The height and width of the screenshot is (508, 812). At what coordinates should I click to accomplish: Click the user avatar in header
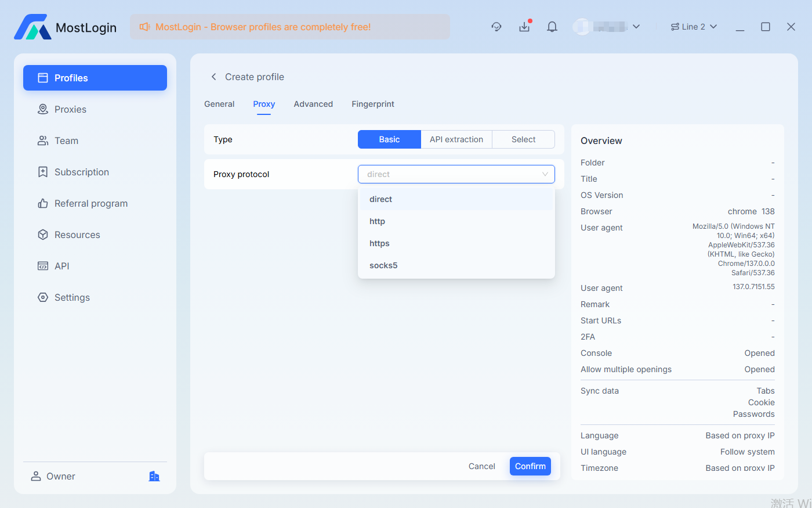click(x=581, y=27)
